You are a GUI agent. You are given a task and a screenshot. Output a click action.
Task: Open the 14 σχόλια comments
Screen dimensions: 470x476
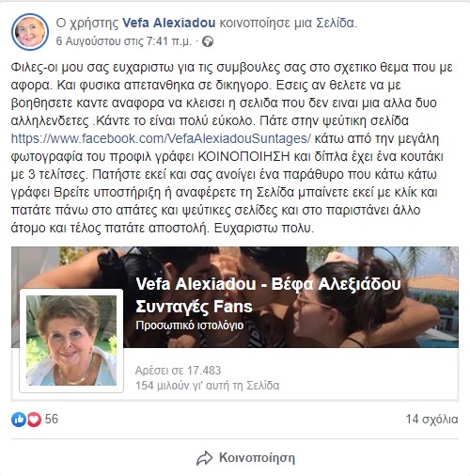click(431, 420)
